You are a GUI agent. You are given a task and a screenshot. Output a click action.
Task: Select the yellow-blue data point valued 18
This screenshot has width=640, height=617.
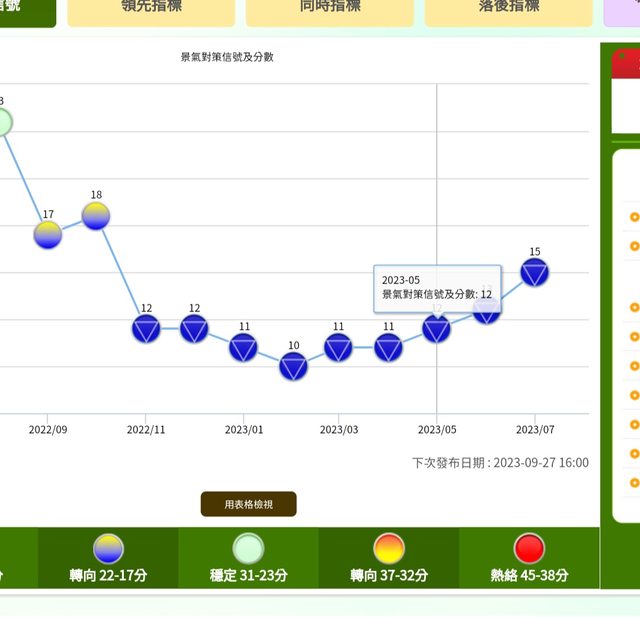pyautogui.click(x=96, y=216)
